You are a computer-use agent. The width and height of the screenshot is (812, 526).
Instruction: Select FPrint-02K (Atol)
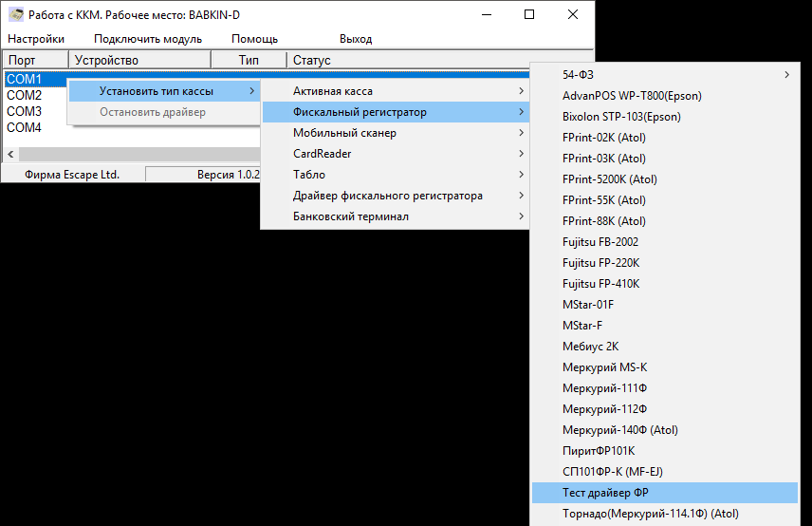coord(665,138)
